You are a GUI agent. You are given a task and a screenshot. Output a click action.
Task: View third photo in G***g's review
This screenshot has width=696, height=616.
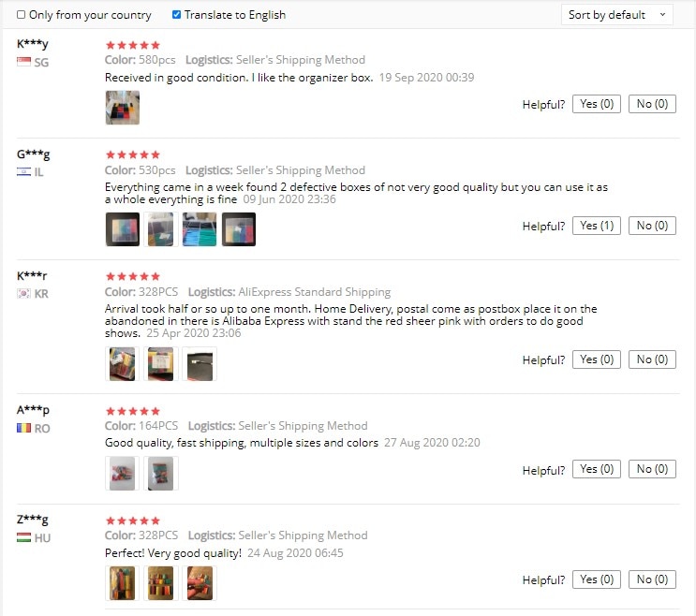200,228
